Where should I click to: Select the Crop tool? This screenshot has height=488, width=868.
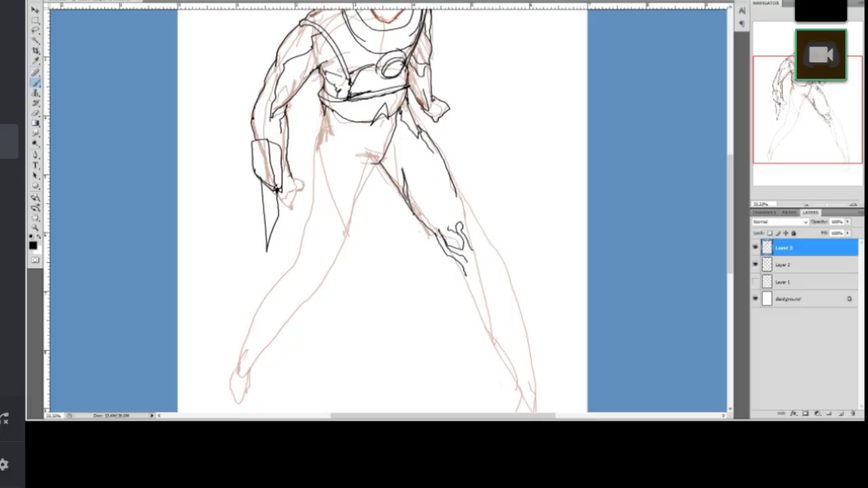point(35,51)
